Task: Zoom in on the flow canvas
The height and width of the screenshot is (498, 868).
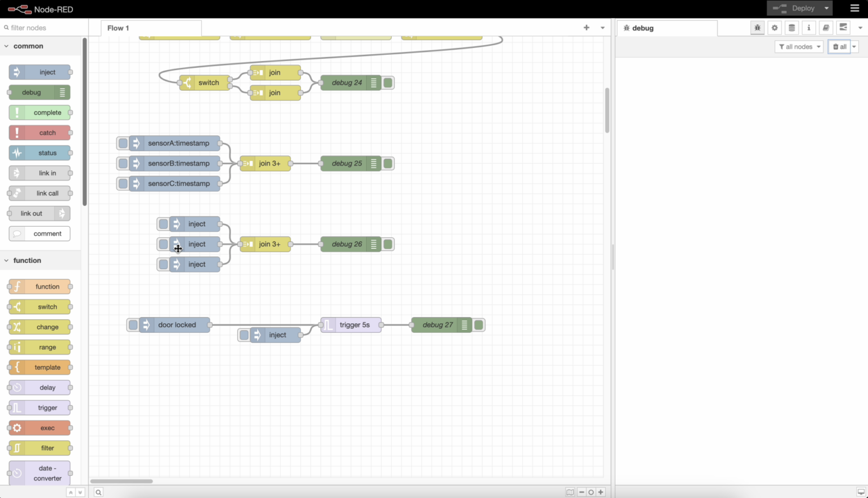Action: tap(601, 492)
